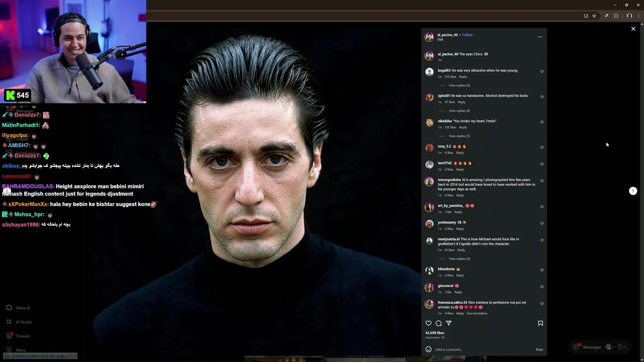Select the Kick viewer count badge 545
The image size is (644, 362).
[18, 95]
